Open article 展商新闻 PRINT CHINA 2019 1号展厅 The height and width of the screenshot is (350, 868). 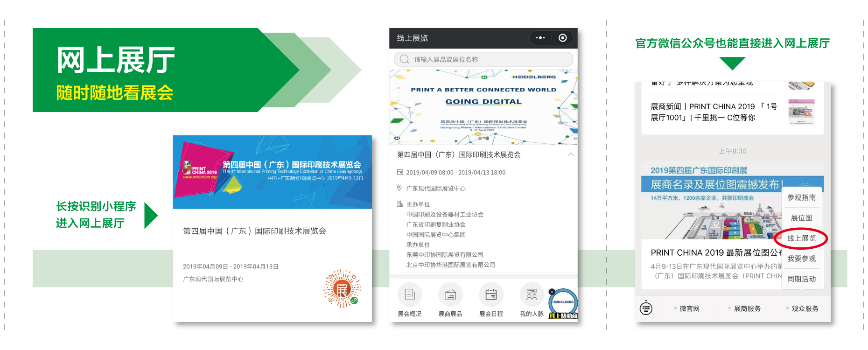714,112
